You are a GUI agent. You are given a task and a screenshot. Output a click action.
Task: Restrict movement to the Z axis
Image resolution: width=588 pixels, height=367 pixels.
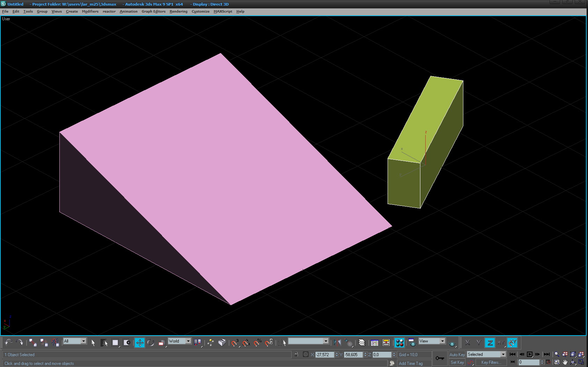490,343
